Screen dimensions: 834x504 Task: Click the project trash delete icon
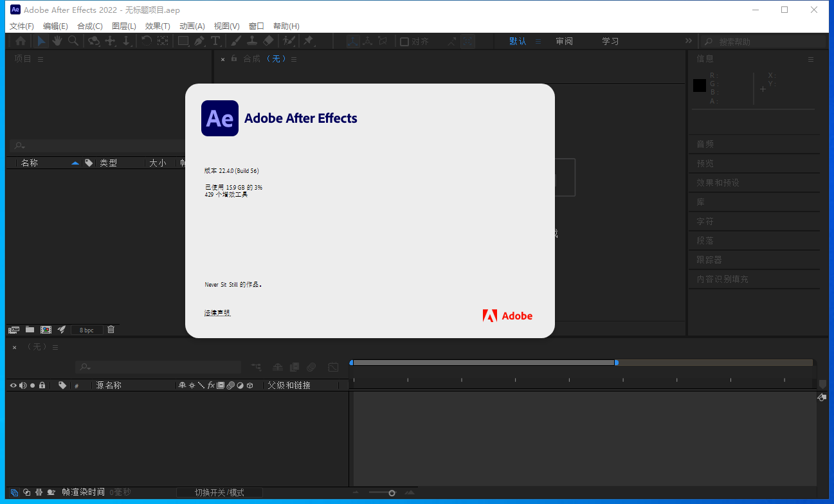[x=111, y=330]
